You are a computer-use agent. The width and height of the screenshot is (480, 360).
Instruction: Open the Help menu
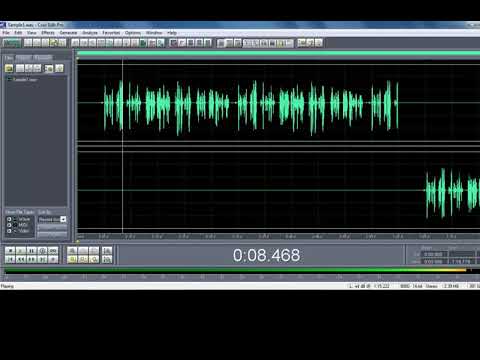point(172,33)
